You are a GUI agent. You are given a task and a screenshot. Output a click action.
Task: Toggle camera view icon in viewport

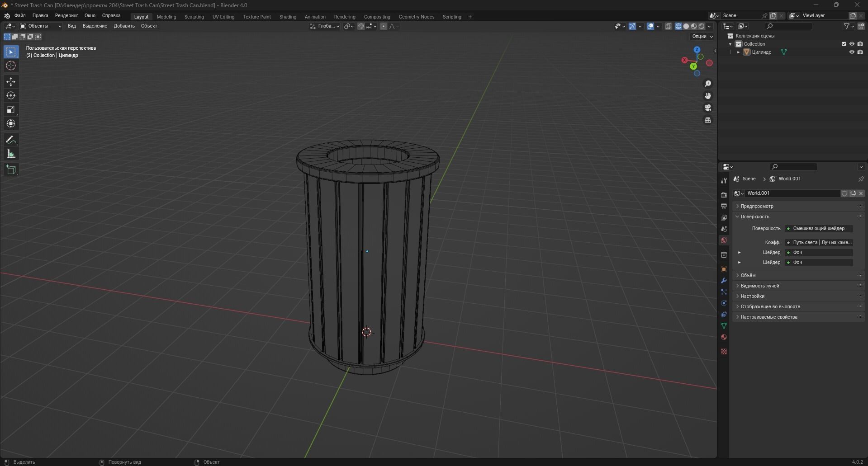click(708, 108)
